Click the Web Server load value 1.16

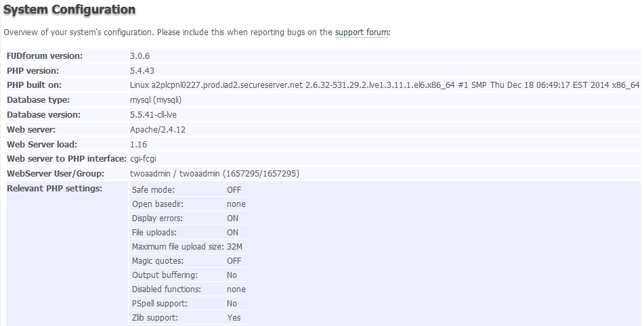138,144
